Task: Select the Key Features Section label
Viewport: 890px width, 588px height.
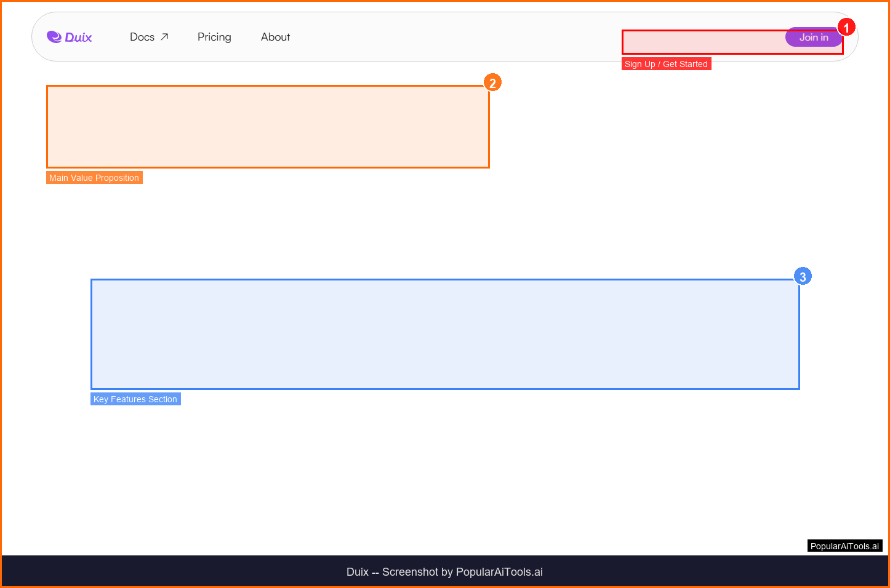Action: point(135,399)
